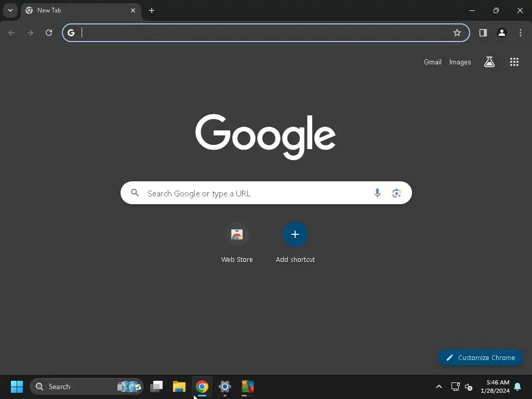Select the New Tab tab
This screenshot has width=532, height=399.
tap(81, 10)
